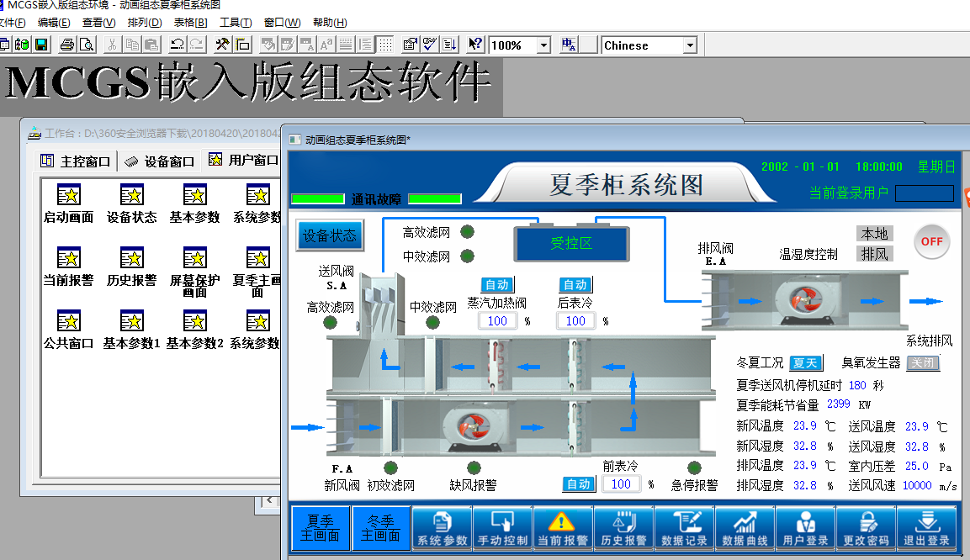Click the context help pointer icon
Screen dimensions: 970x560
click(475, 45)
